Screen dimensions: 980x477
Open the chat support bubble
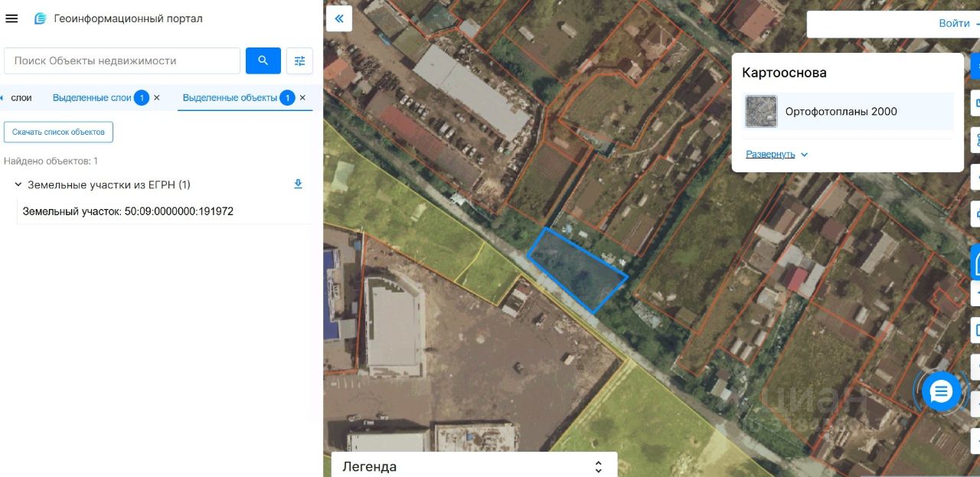pyautogui.click(x=941, y=392)
